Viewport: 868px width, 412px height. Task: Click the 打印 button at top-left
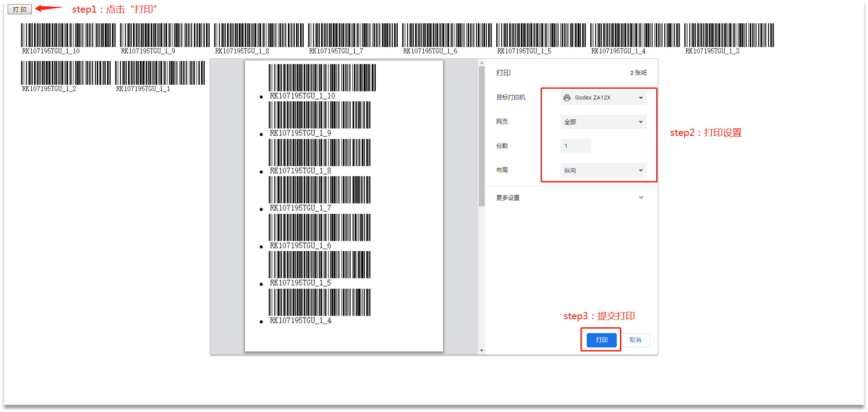click(20, 9)
